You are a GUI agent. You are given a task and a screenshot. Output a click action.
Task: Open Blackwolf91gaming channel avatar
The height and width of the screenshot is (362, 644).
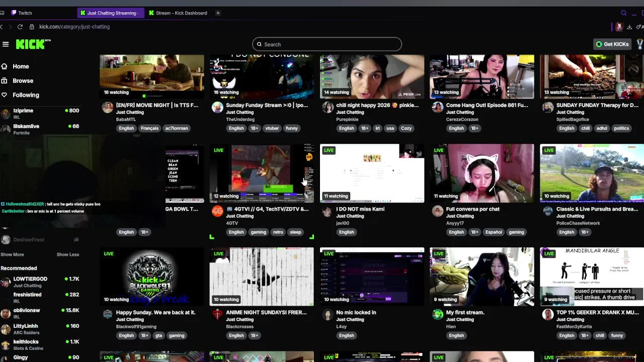[107, 315]
